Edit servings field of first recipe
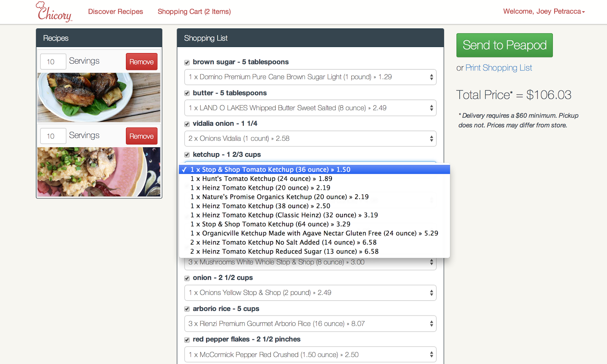Image resolution: width=607 pixels, height=364 pixels. [x=53, y=61]
